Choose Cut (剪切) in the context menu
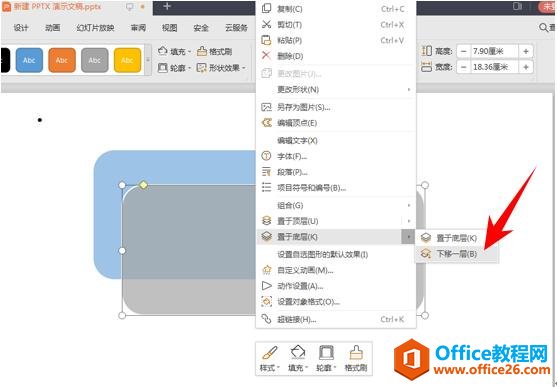Viewport: 557px width, 387px height. (336, 25)
